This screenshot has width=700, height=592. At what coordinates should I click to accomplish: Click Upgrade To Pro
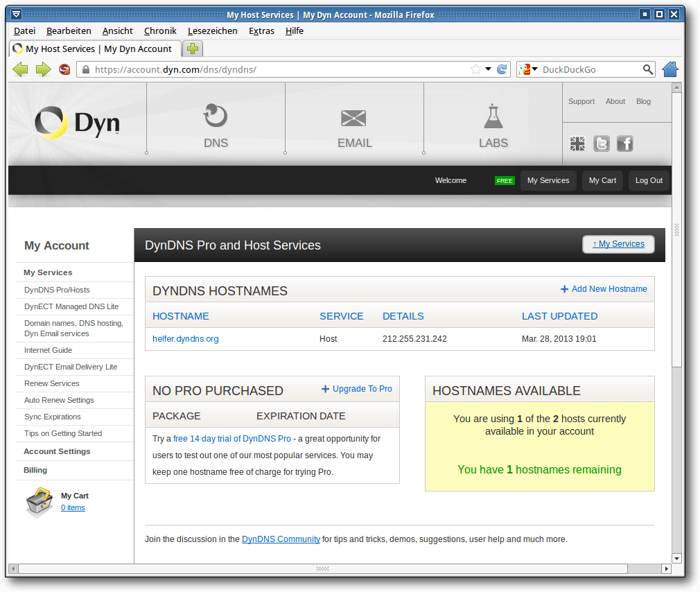[x=357, y=389]
